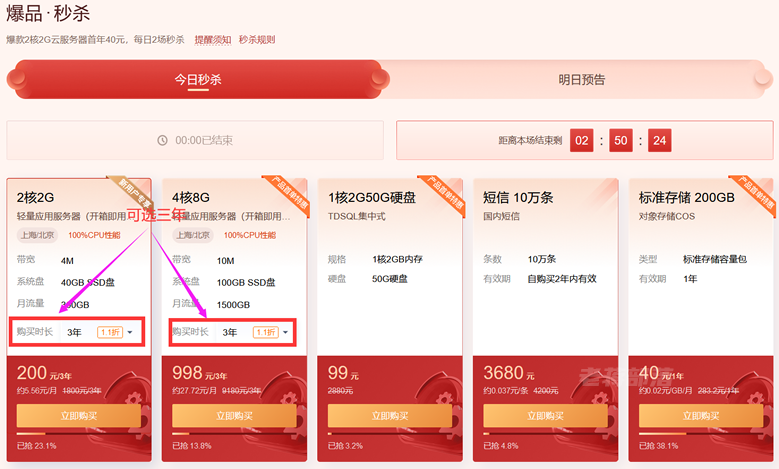Click the 已抢 13.8% progress bar
The height and width of the screenshot is (469, 779).
tap(234, 434)
